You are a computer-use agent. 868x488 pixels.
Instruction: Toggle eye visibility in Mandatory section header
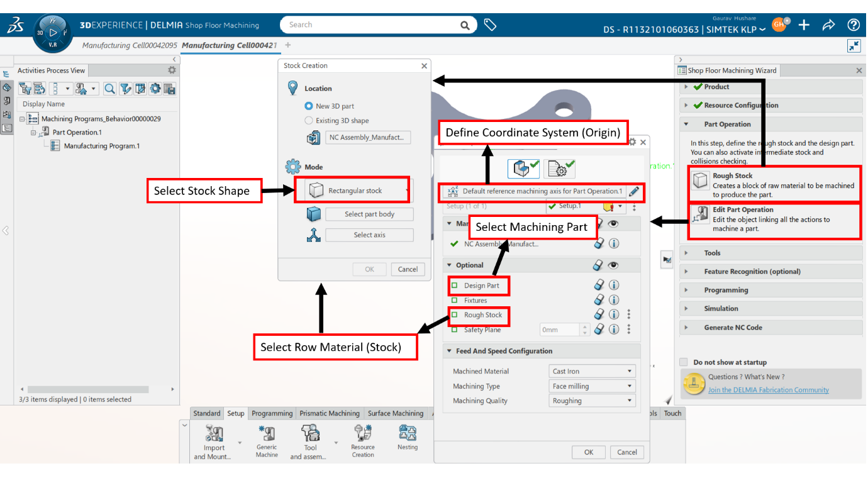(x=613, y=223)
